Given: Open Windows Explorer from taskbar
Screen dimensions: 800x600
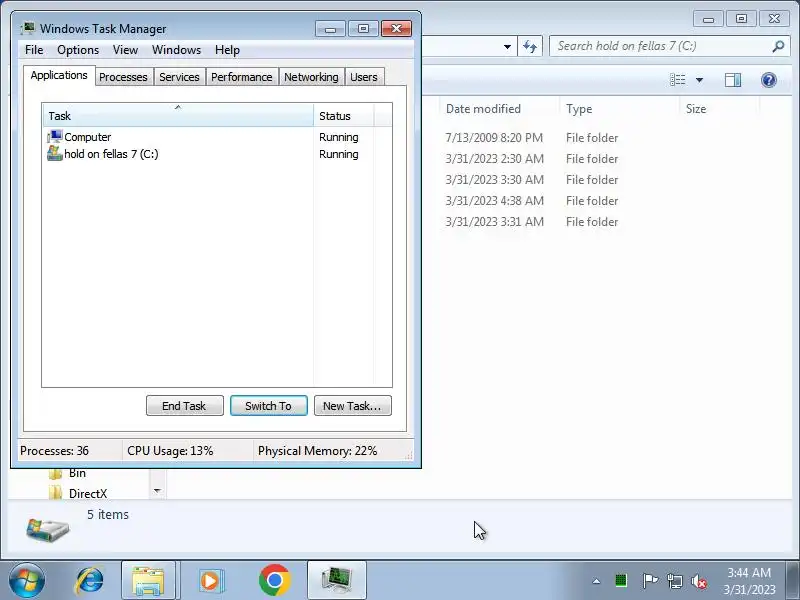Looking at the screenshot, I should (x=148, y=581).
